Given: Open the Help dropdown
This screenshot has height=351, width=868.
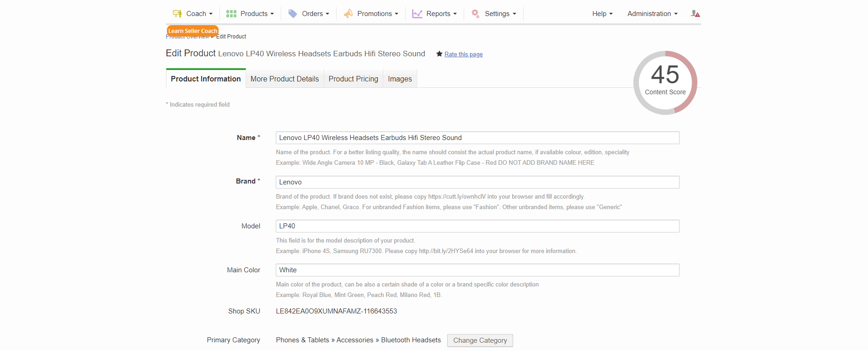Looking at the screenshot, I should 602,14.
